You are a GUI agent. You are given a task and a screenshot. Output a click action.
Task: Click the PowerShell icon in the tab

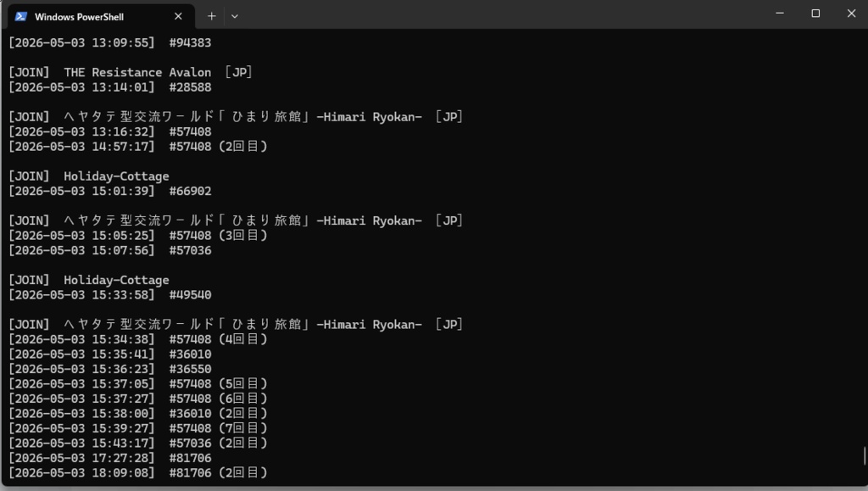click(x=21, y=17)
